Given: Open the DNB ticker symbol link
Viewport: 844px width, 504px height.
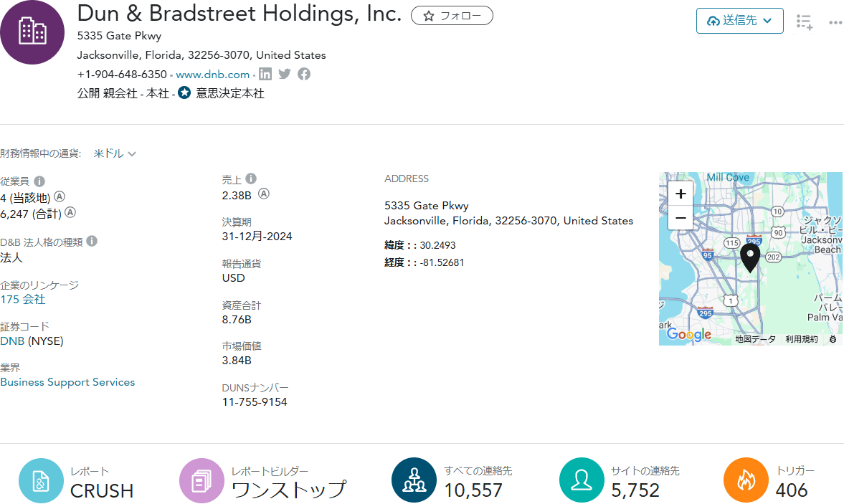Looking at the screenshot, I should click(12, 341).
